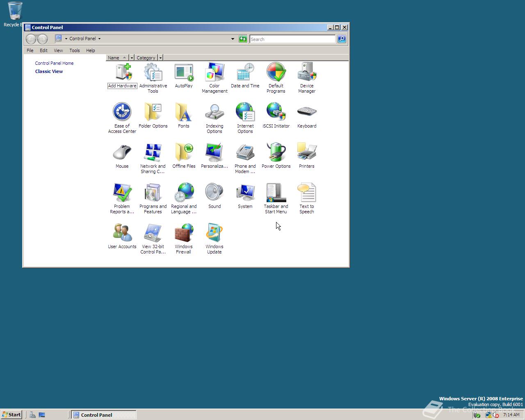This screenshot has width=525, height=420.
Task: Open the Edit menu
Action: (43, 50)
